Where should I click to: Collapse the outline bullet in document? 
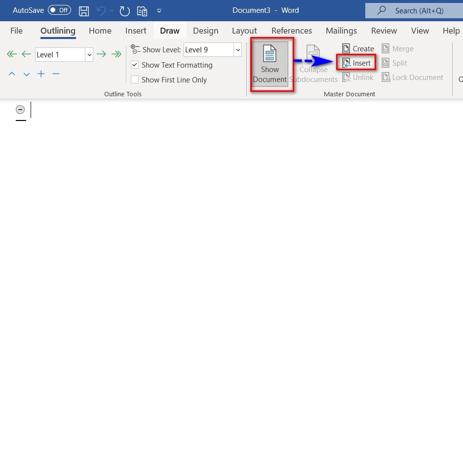coord(20,110)
